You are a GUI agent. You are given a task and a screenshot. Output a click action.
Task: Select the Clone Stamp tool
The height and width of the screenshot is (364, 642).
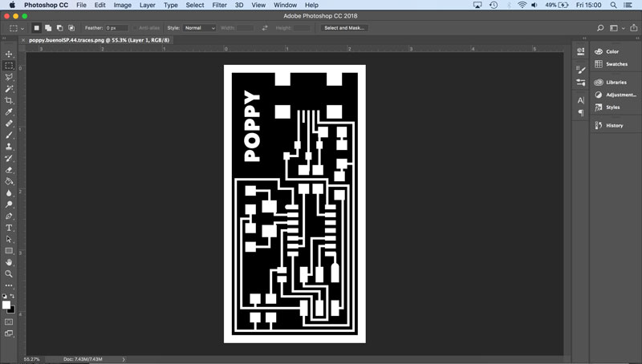[9, 147]
